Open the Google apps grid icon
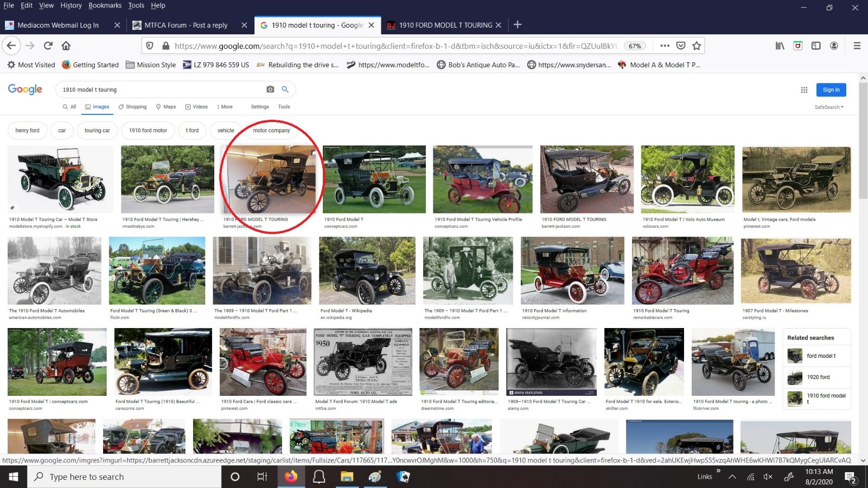The height and width of the screenshot is (488, 868). click(804, 90)
